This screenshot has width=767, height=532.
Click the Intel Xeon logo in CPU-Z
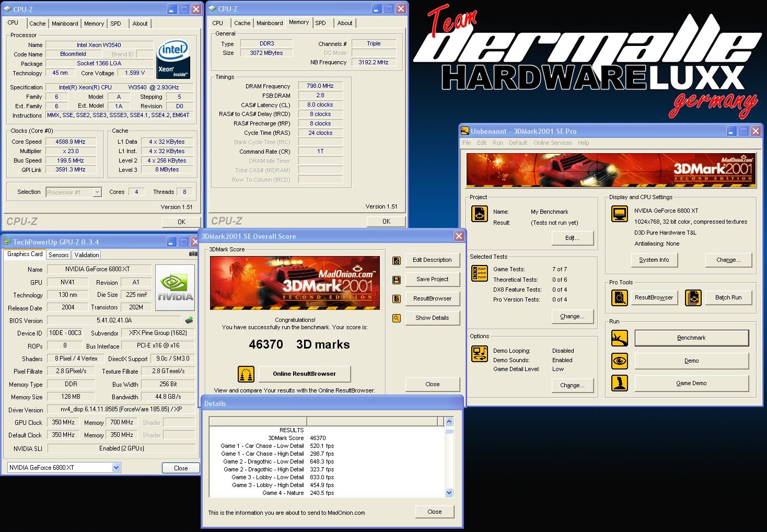tap(173, 59)
